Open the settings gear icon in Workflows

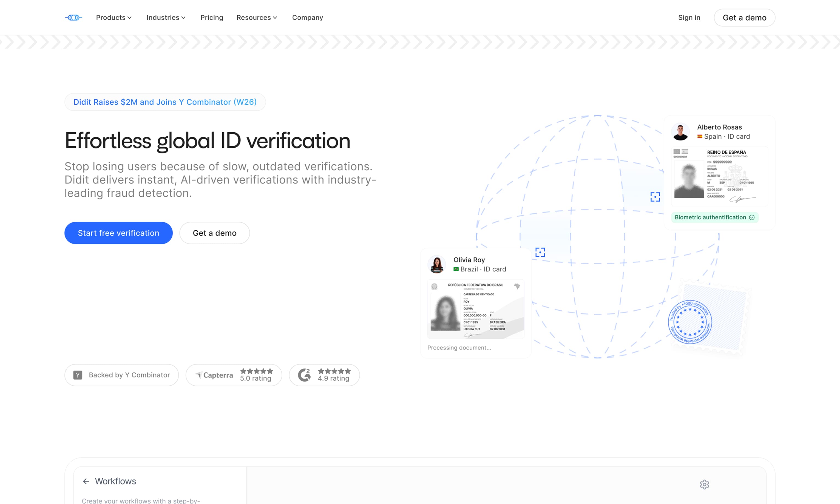click(x=704, y=484)
